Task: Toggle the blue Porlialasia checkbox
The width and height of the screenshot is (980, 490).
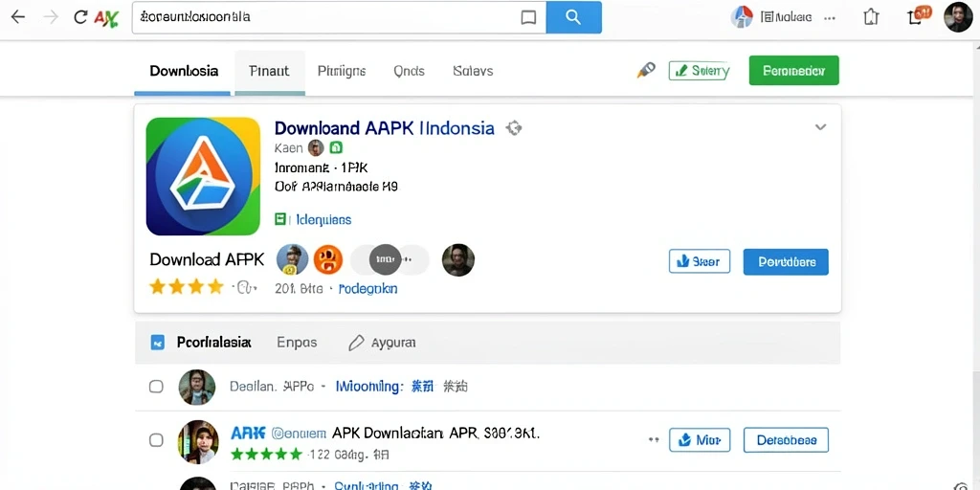Action: (x=158, y=343)
